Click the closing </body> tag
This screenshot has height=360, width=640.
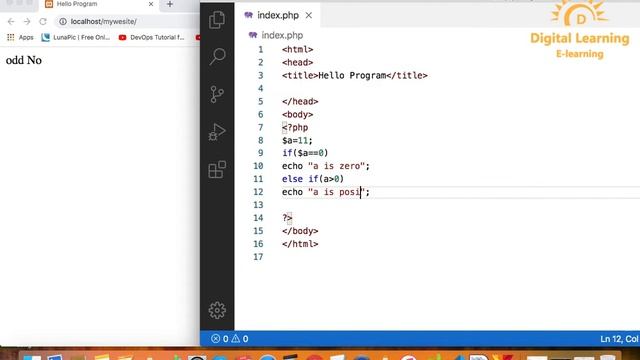tap(300, 231)
